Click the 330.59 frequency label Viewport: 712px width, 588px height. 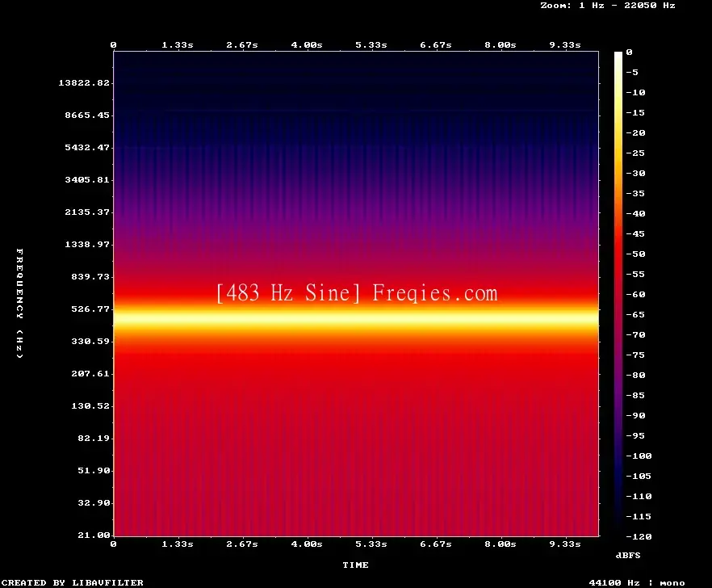(90, 341)
